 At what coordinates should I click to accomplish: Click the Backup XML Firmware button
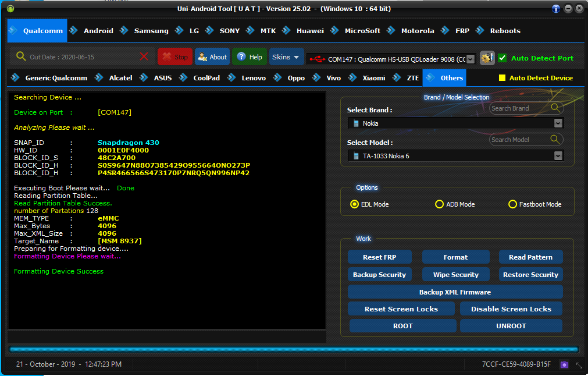click(455, 292)
